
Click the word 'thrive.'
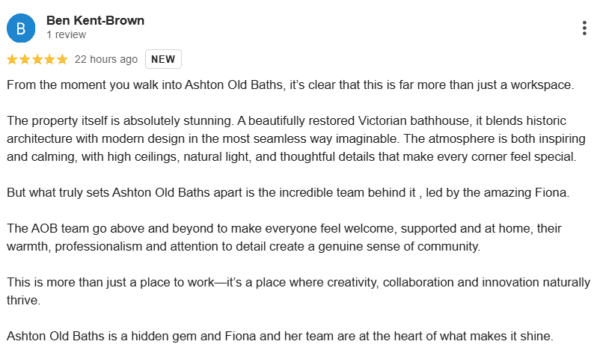pyautogui.click(x=23, y=300)
